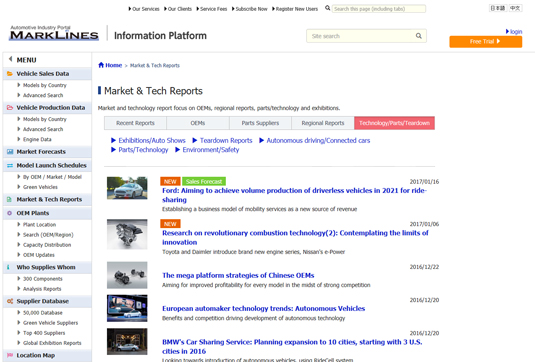Click the OEM Plants gear icon
This screenshot has width=535, height=362.
(10, 213)
